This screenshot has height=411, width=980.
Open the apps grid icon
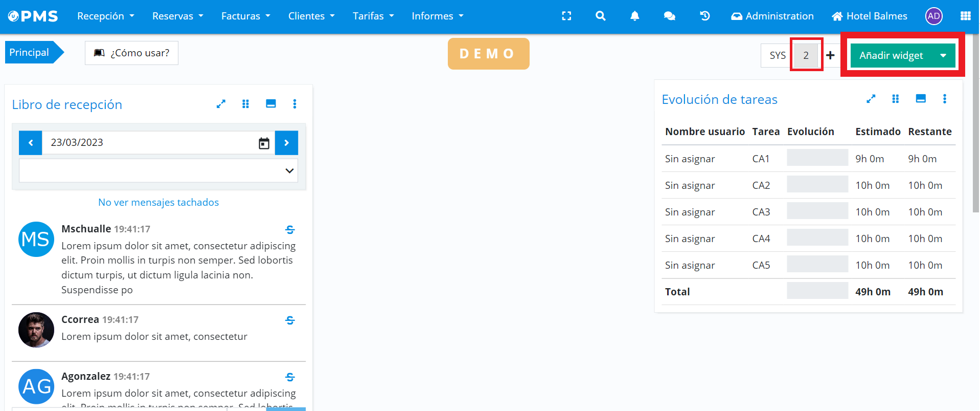click(965, 16)
